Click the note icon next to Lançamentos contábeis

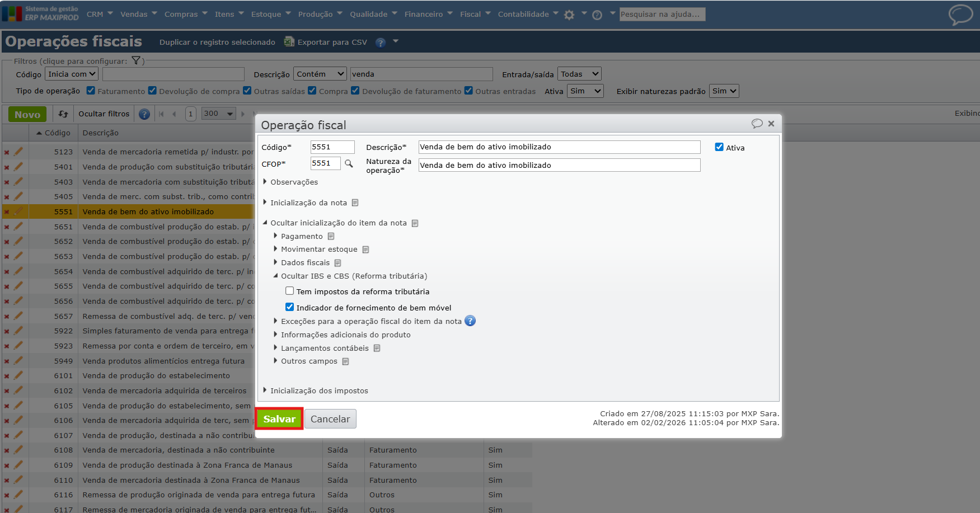point(377,348)
